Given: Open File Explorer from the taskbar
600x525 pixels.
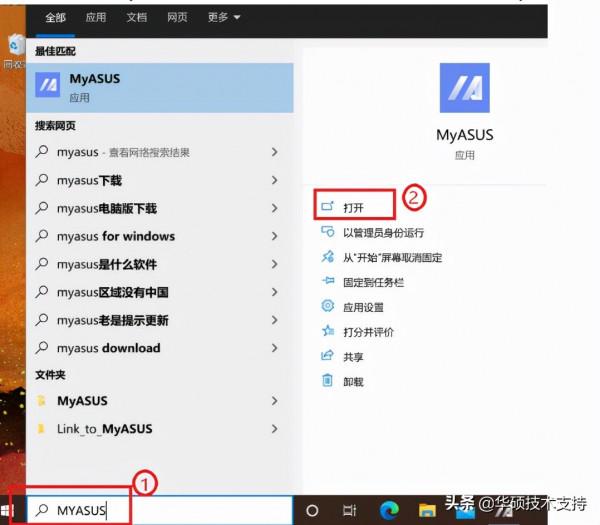Looking at the screenshot, I should click(x=427, y=510).
